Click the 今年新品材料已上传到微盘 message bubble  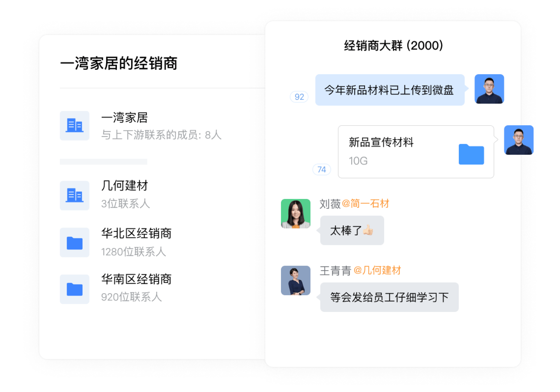coord(390,90)
